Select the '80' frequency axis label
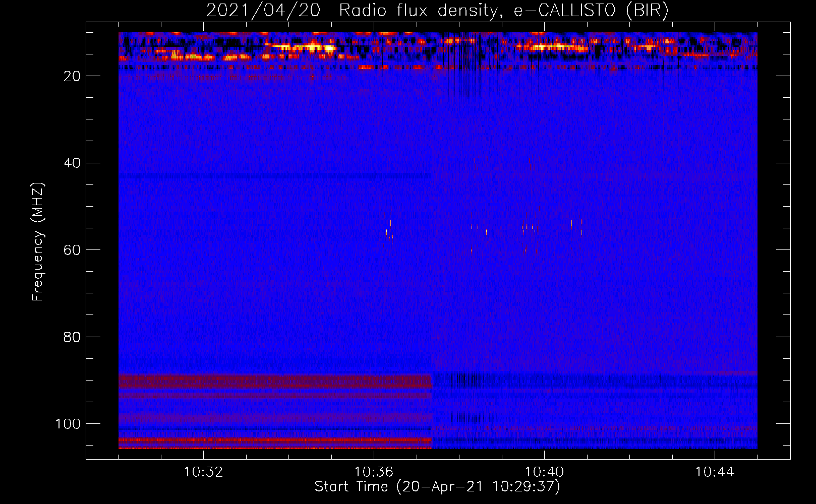Screen dimensions: 816x504 72,337
